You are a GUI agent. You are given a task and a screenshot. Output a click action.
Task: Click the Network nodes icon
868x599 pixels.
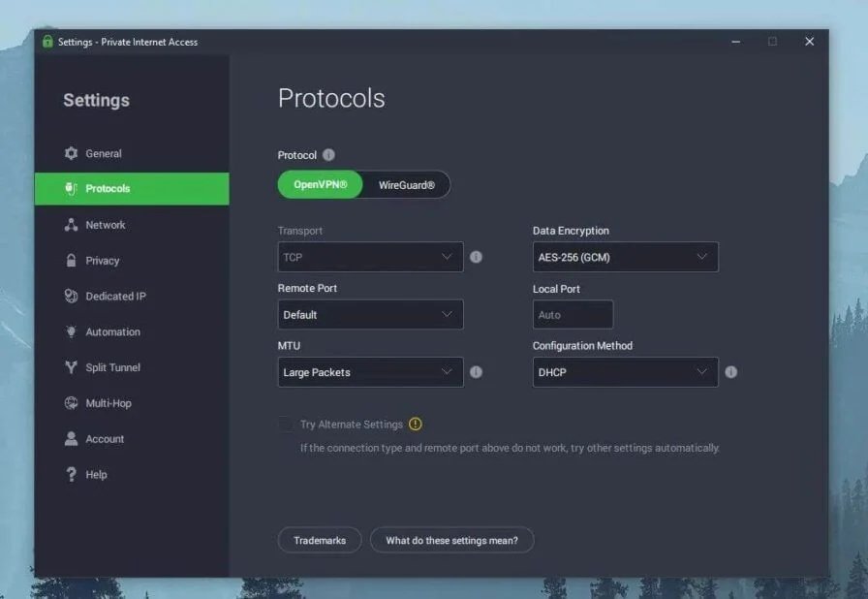(71, 225)
